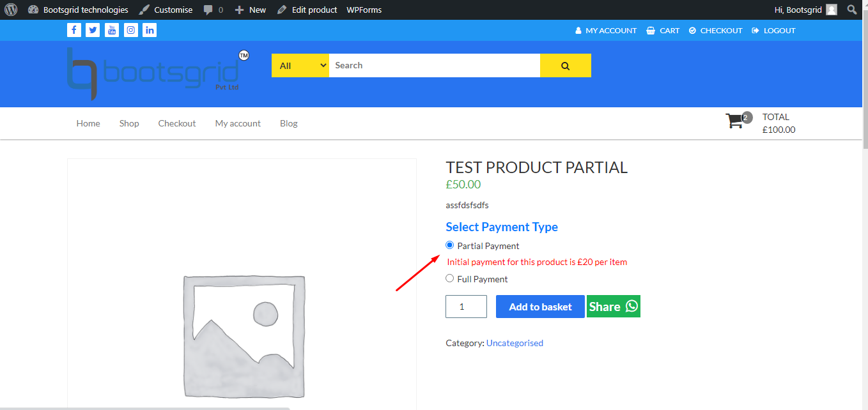
Task: Click the Add to basket button
Action: [540, 307]
